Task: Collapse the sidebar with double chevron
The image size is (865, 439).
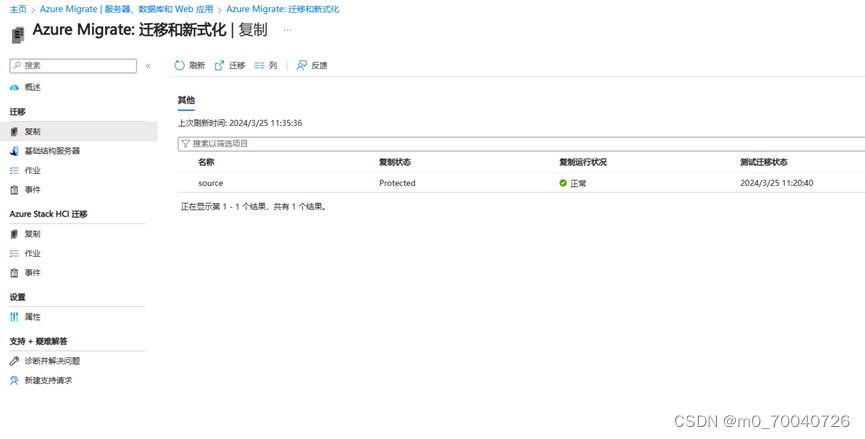Action: [x=148, y=66]
